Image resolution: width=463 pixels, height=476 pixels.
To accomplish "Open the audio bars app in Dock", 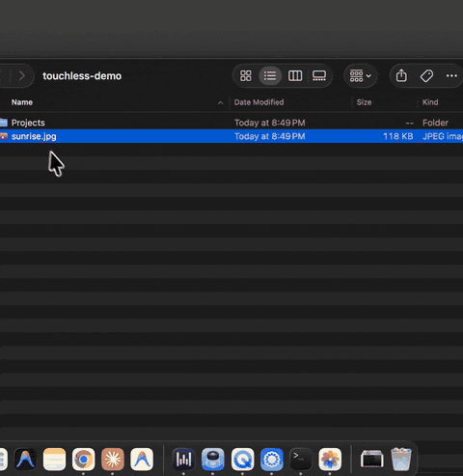I will click(183, 459).
